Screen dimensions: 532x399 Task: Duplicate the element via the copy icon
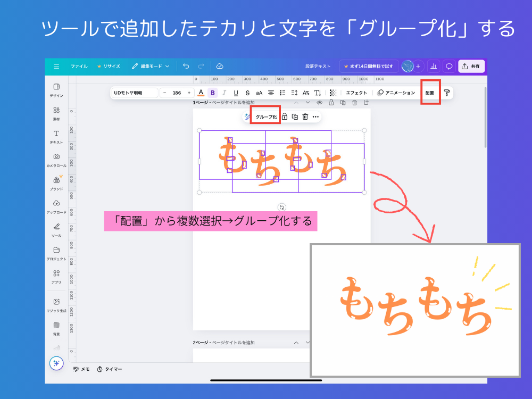(294, 116)
